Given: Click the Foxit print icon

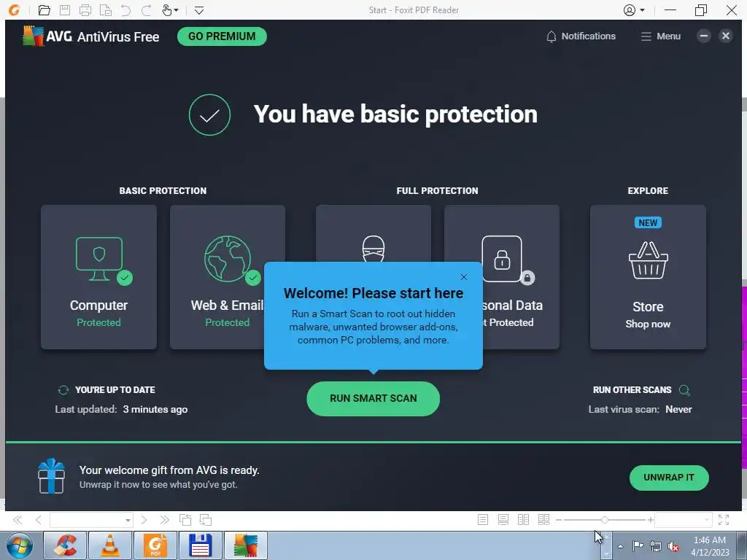Looking at the screenshot, I should point(85,10).
